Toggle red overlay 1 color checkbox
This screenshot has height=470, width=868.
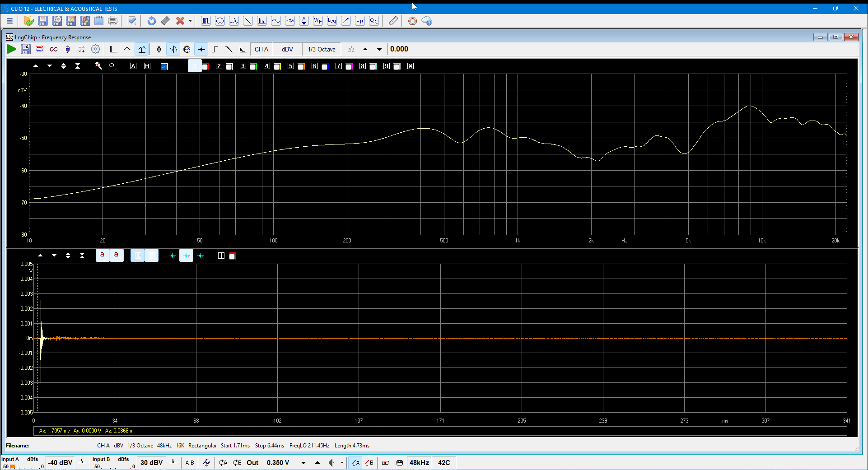point(205,66)
